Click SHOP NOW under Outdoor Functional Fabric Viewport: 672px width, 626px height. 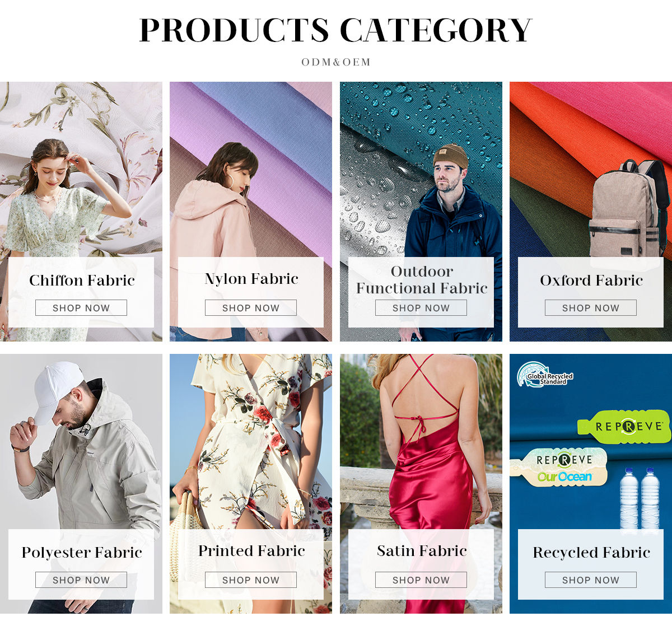421,308
